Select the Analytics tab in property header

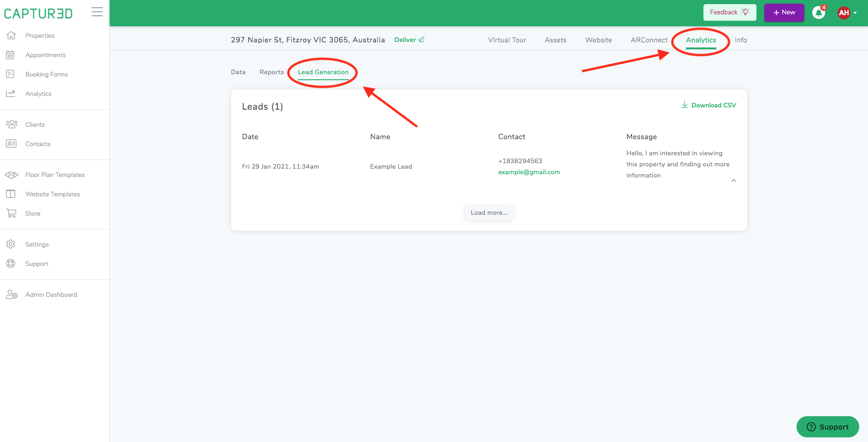701,40
